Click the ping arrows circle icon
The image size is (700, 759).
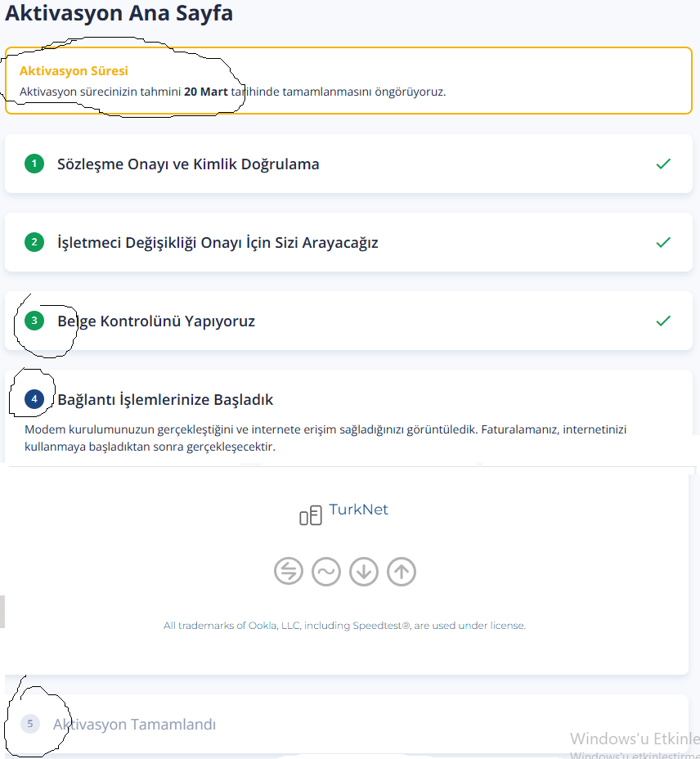click(289, 572)
